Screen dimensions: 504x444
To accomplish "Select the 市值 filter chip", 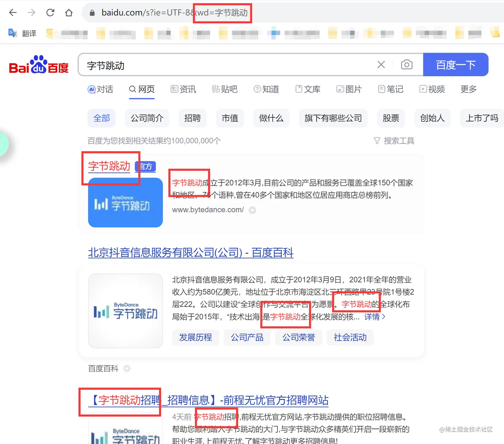I will [x=230, y=118].
